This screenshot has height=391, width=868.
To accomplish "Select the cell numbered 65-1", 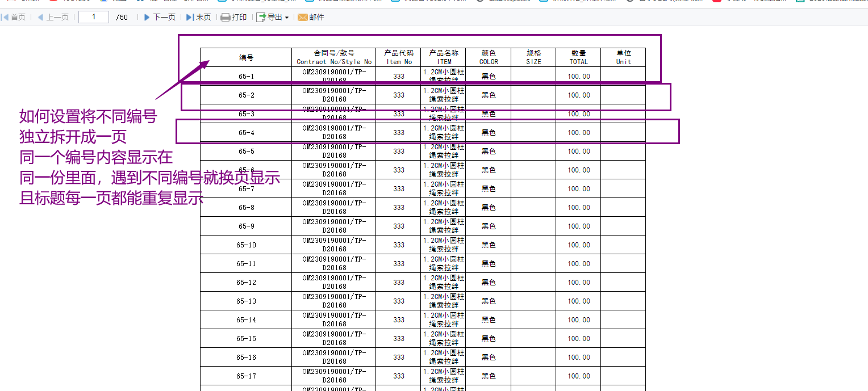I will 246,76.
